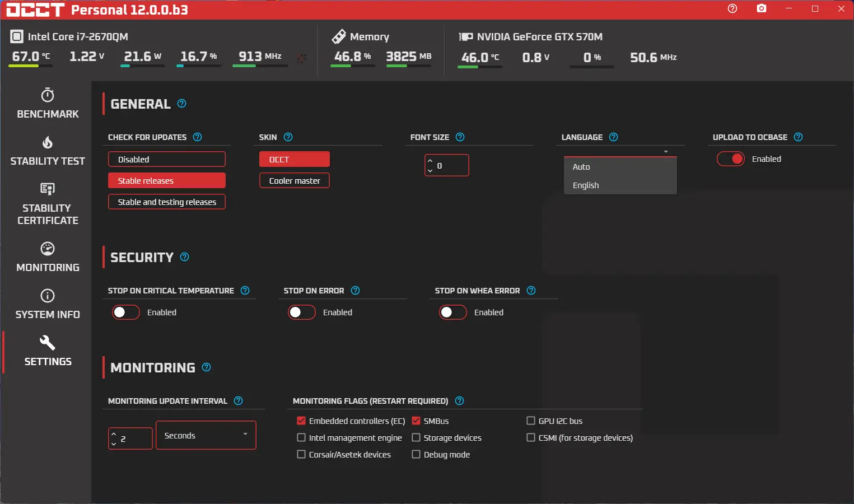
Task: Open help for Language setting
Action: 614,137
